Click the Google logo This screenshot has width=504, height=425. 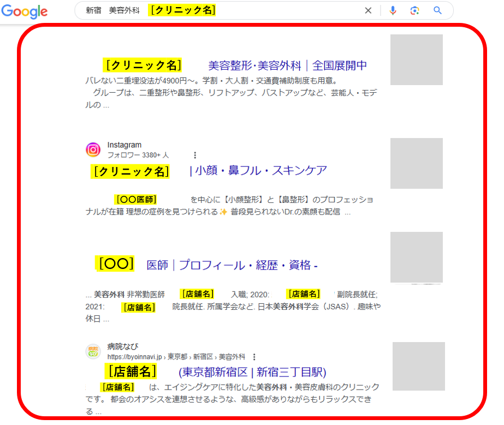(x=25, y=11)
